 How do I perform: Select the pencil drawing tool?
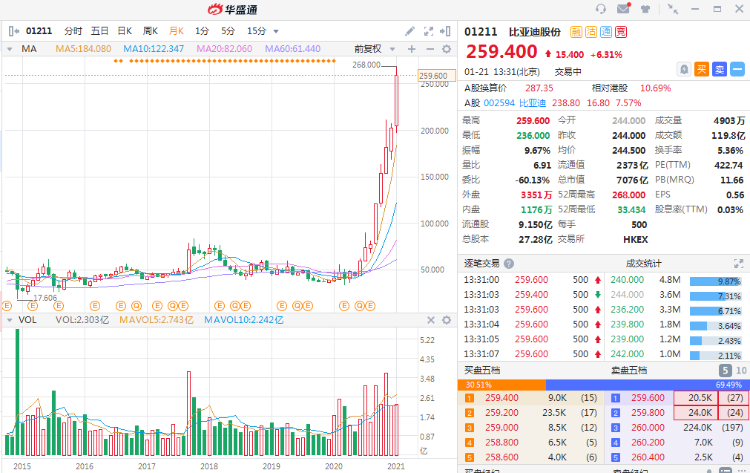click(x=410, y=32)
